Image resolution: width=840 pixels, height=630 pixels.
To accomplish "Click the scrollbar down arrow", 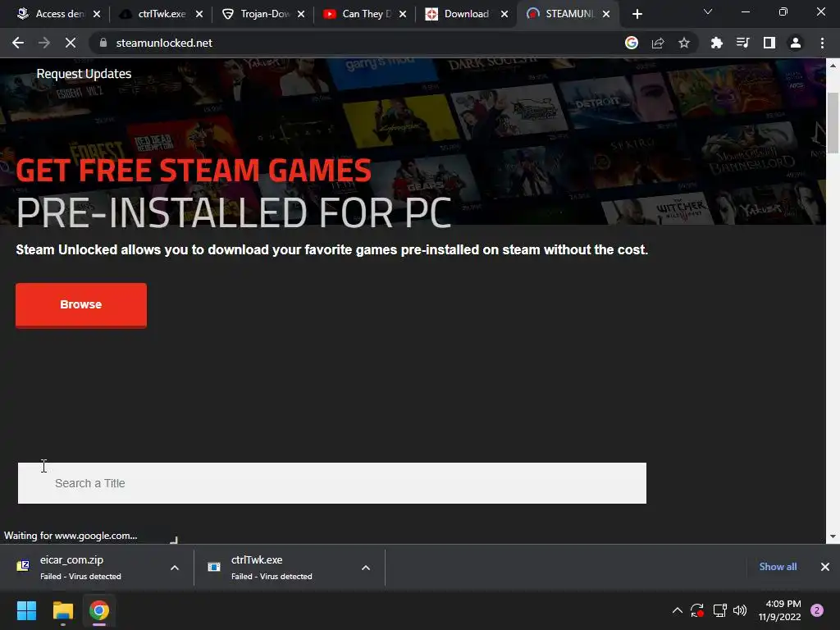I will 833,536.
